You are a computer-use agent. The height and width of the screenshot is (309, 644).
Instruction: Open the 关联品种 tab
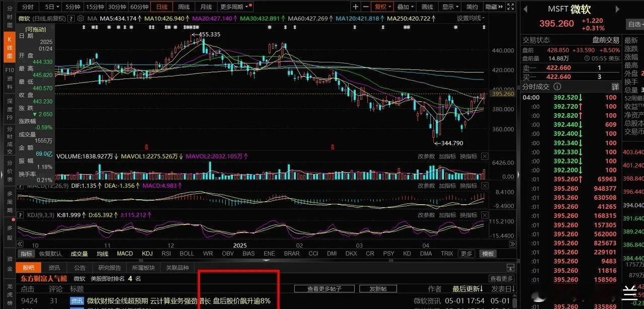(x=177, y=268)
